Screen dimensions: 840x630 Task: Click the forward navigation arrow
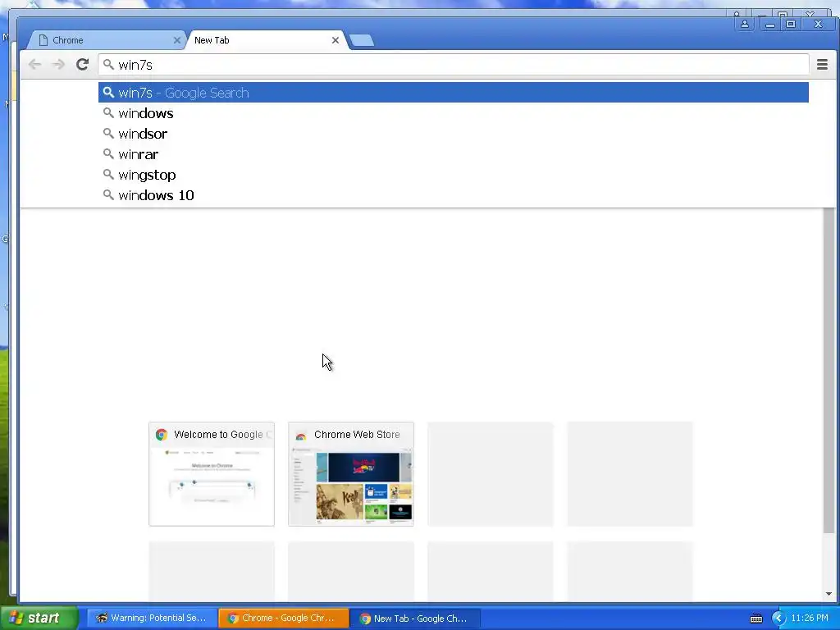click(58, 65)
